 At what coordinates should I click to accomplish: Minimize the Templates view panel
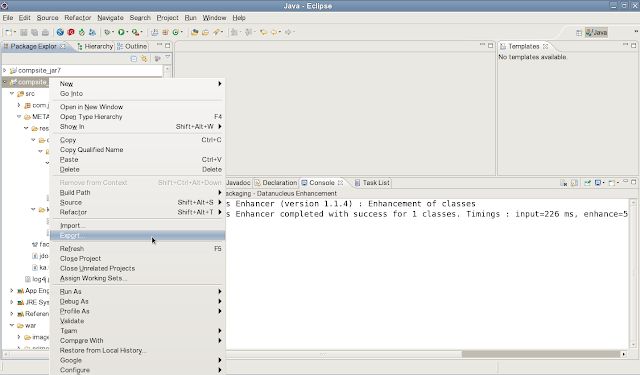625,45
